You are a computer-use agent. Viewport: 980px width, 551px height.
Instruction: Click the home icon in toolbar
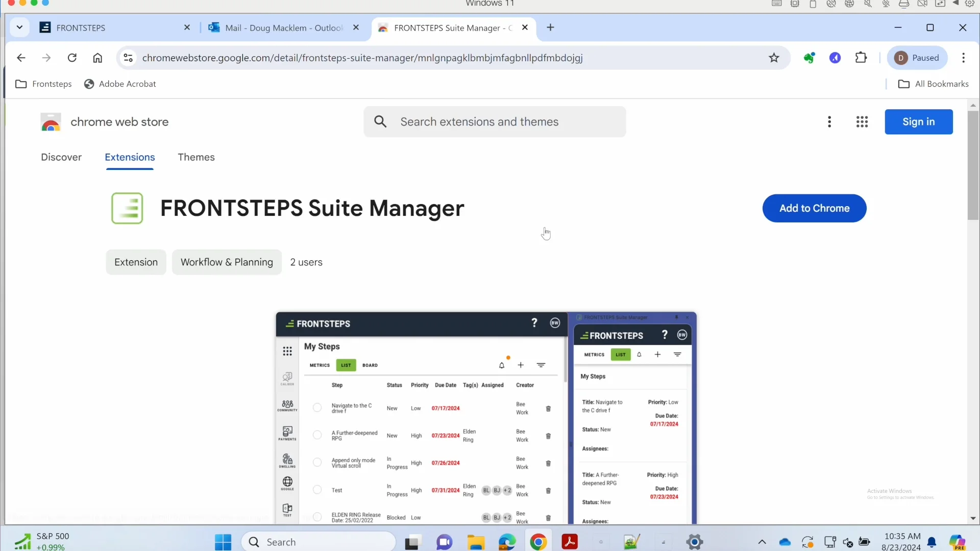(x=97, y=58)
